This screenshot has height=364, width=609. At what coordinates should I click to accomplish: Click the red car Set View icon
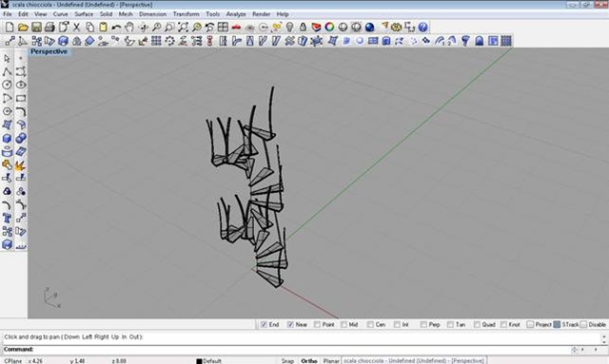tap(236, 28)
